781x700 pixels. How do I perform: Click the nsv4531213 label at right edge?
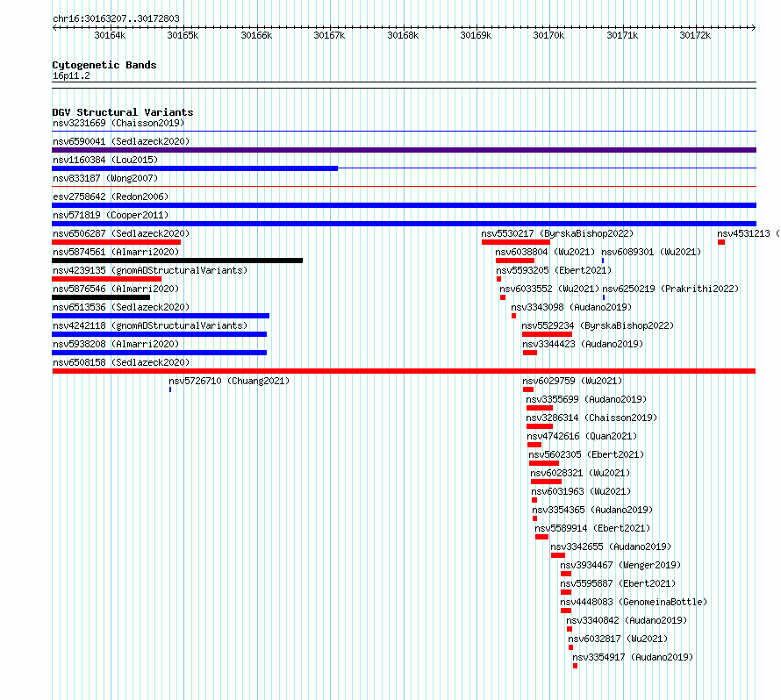(749, 233)
